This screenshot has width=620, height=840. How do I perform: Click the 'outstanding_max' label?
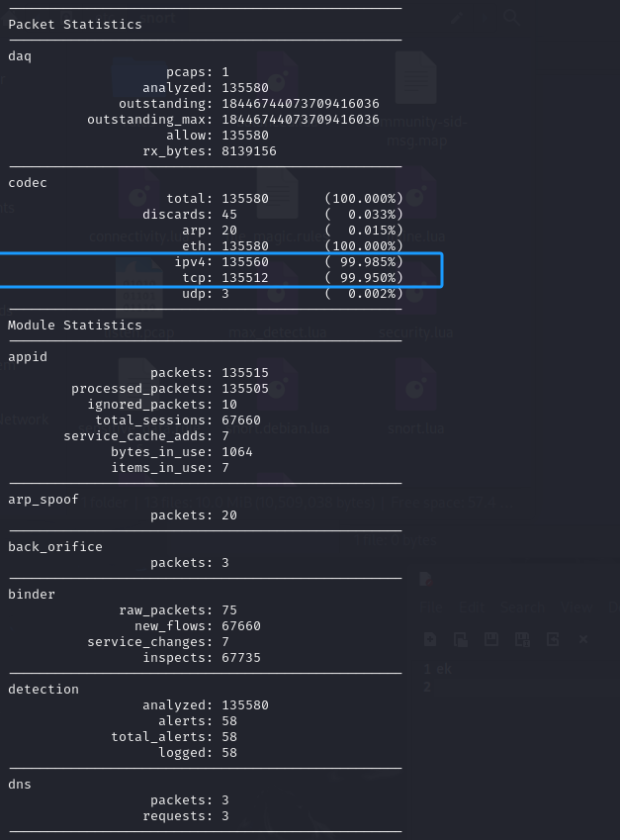tap(150, 120)
